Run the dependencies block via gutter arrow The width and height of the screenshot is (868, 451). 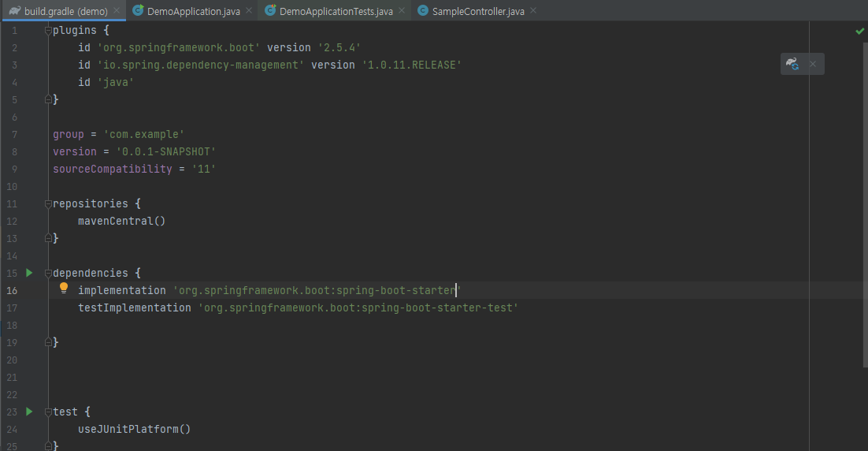pyautogui.click(x=29, y=273)
